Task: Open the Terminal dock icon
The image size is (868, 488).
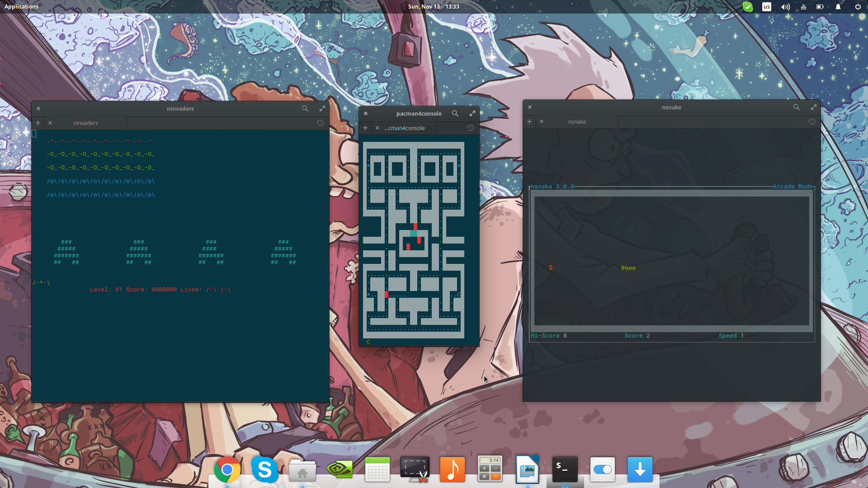Action: click(565, 469)
